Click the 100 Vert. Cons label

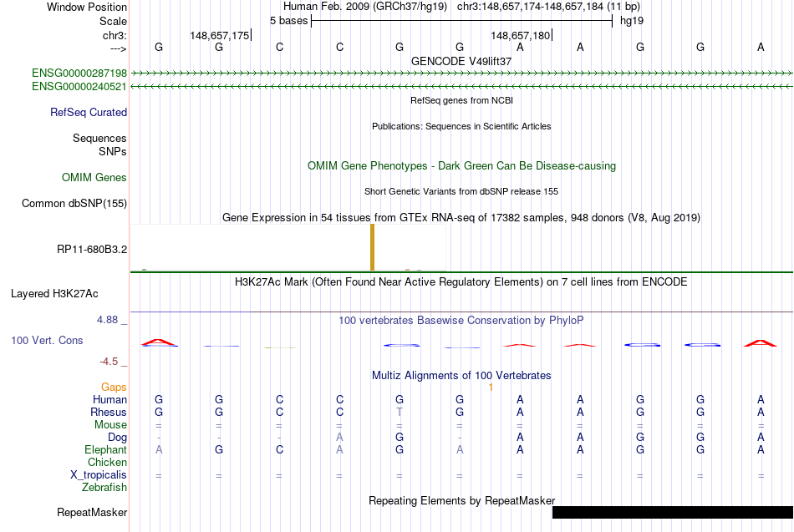click(x=47, y=341)
